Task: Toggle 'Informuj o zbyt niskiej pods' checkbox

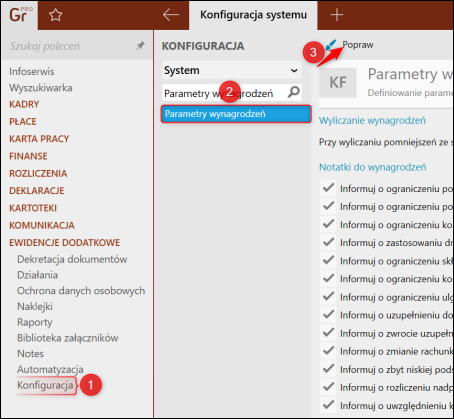Action: coord(328,369)
